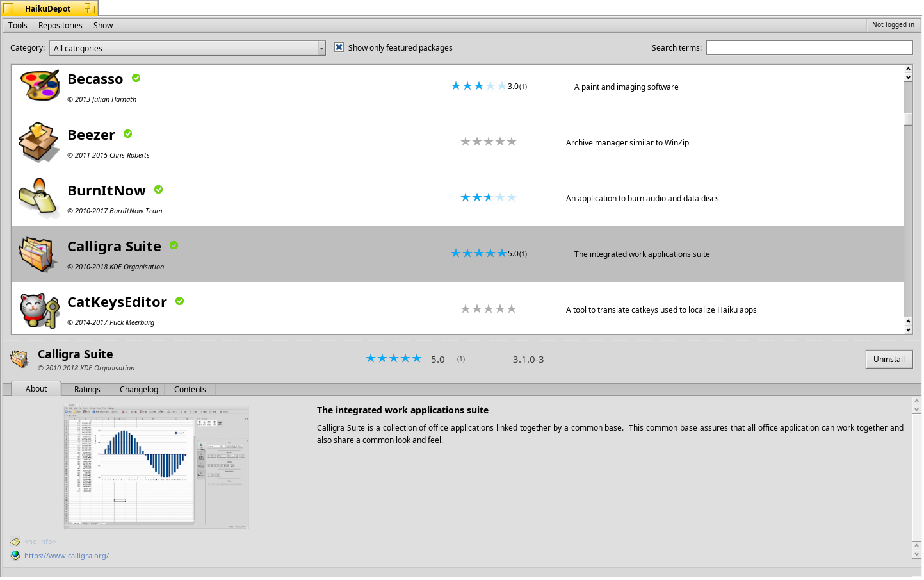Open the Tools menu

[18, 26]
